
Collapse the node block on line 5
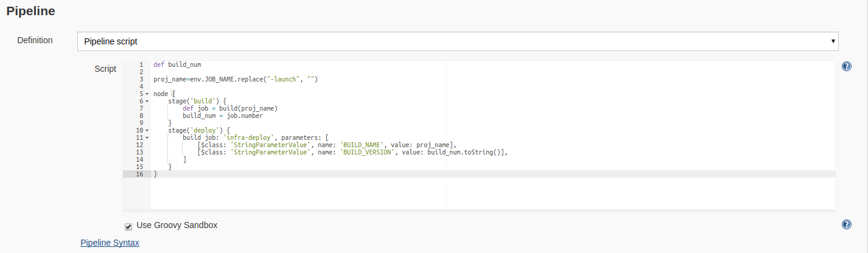click(147, 94)
